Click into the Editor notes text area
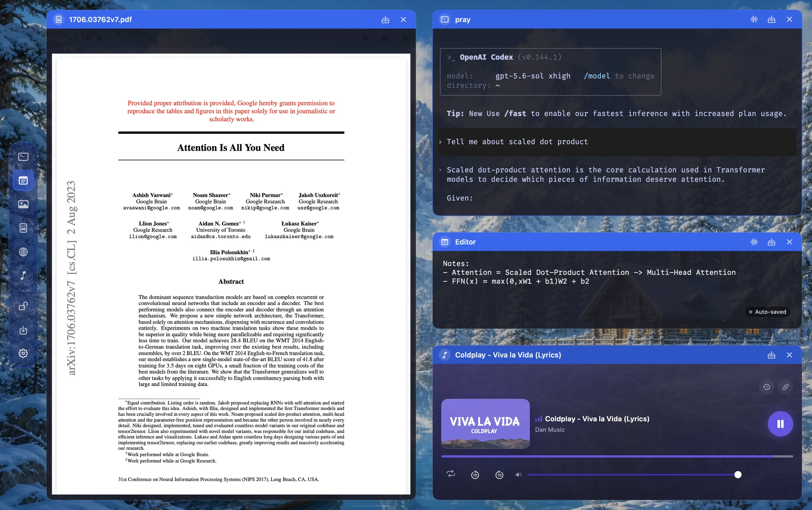Image resolution: width=812 pixels, height=510 pixels. [617, 290]
